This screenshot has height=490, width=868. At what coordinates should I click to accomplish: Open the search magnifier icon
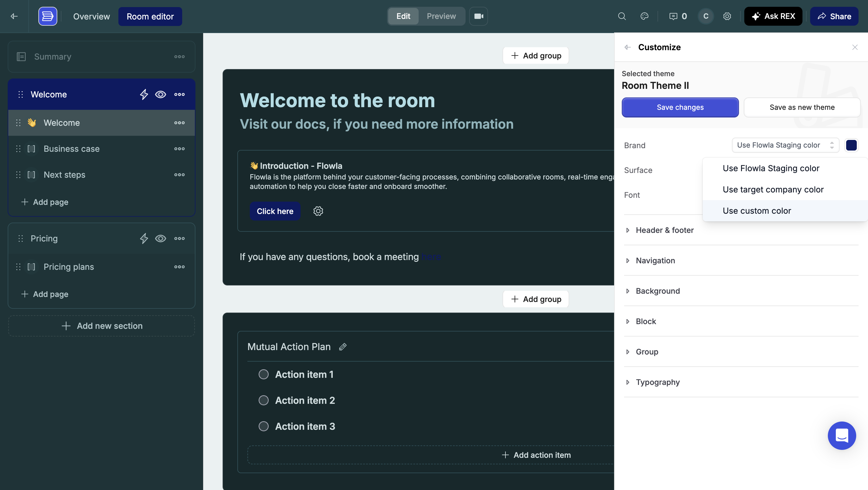(622, 16)
